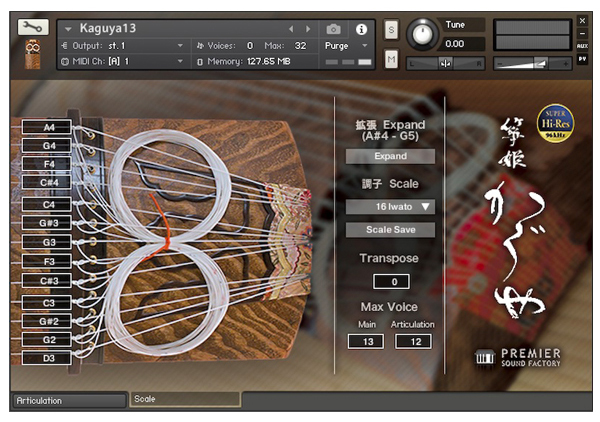600x422 pixels.
Task: Click the Main max voice value 13
Action: pyautogui.click(x=366, y=341)
